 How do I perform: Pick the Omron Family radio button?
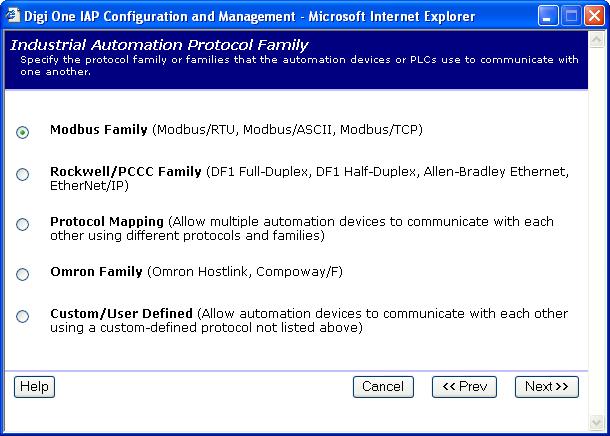(x=23, y=274)
